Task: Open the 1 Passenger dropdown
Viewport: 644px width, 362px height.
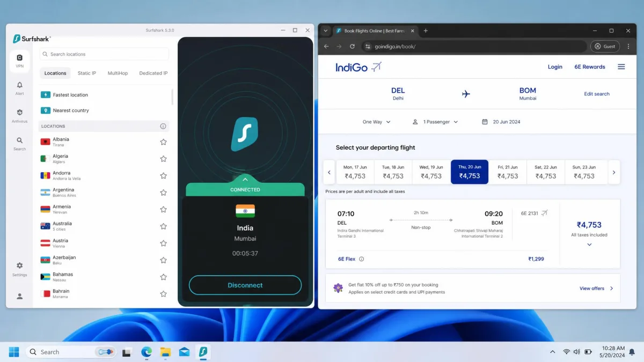Action: pos(435,122)
